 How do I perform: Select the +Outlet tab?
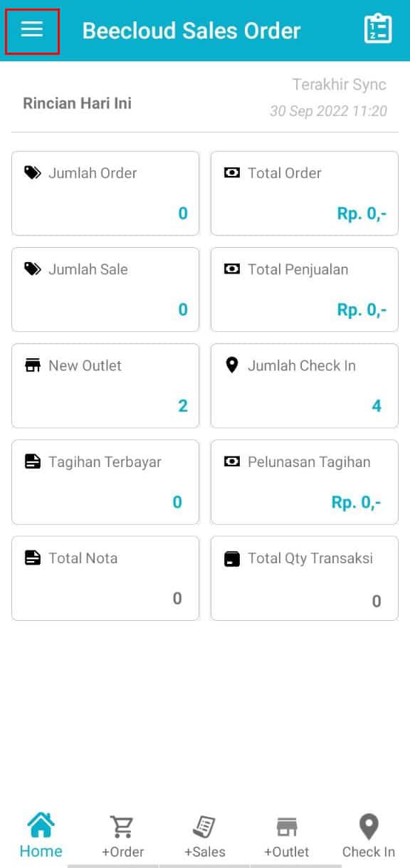[x=286, y=837]
